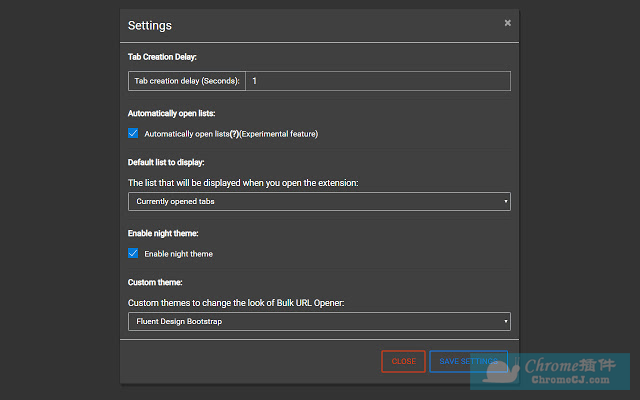The width and height of the screenshot is (640, 400).
Task: Expand the Fluent Design Bootstrap theme dropdown
Action: click(318, 321)
